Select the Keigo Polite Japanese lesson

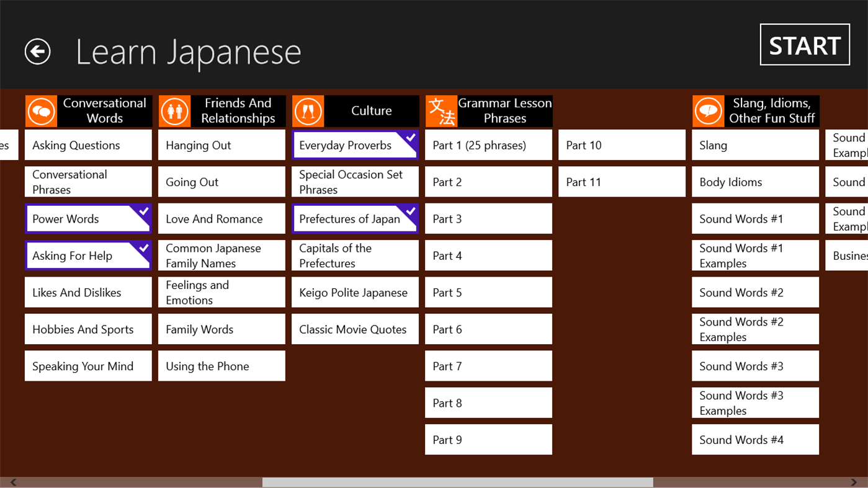pyautogui.click(x=354, y=291)
